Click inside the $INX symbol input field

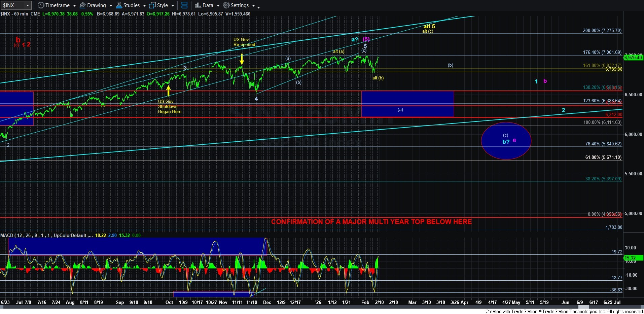click(x=13, y=5)
